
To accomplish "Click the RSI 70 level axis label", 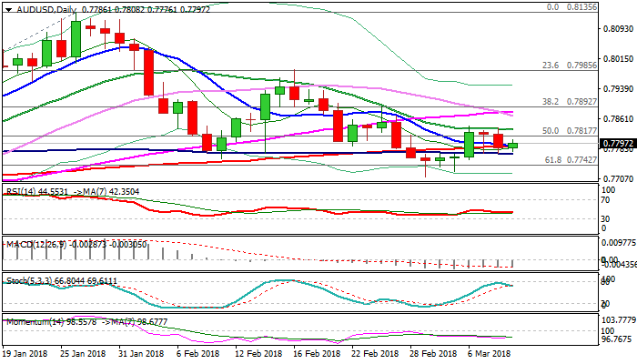I will tap(605, 200).
